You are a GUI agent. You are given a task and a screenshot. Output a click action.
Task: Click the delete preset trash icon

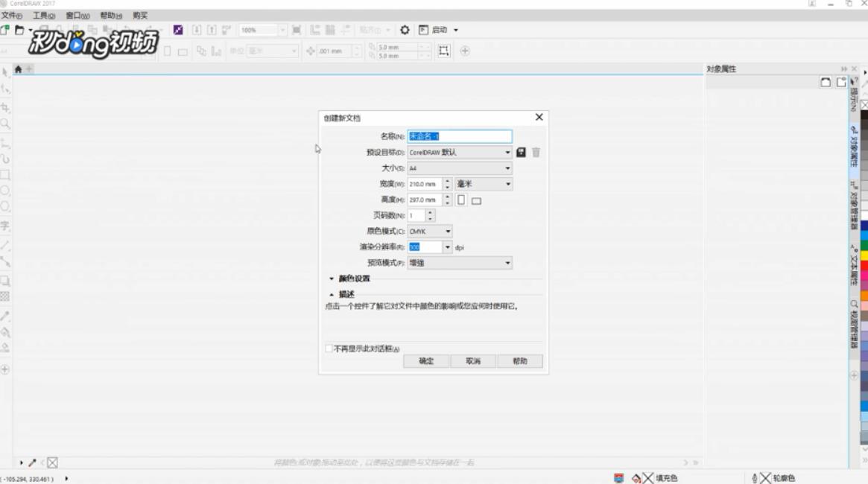pyautogui.click(x=536, y=152)
